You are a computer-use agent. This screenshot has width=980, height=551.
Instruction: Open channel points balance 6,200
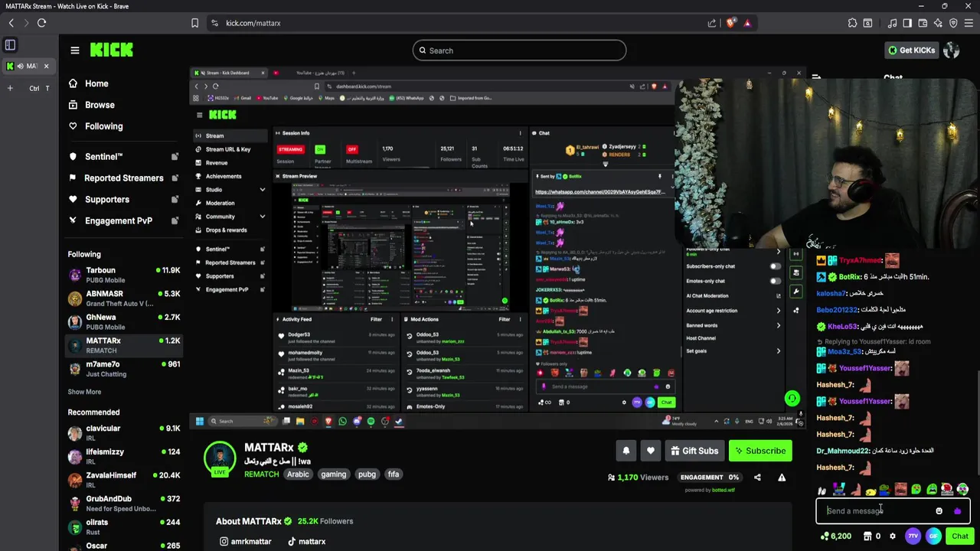pos(835,536)
